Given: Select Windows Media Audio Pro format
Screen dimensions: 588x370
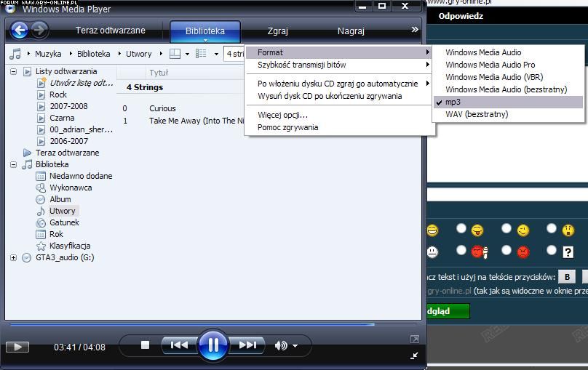Looking at the screenshot, I should click(x=508, y=65).
